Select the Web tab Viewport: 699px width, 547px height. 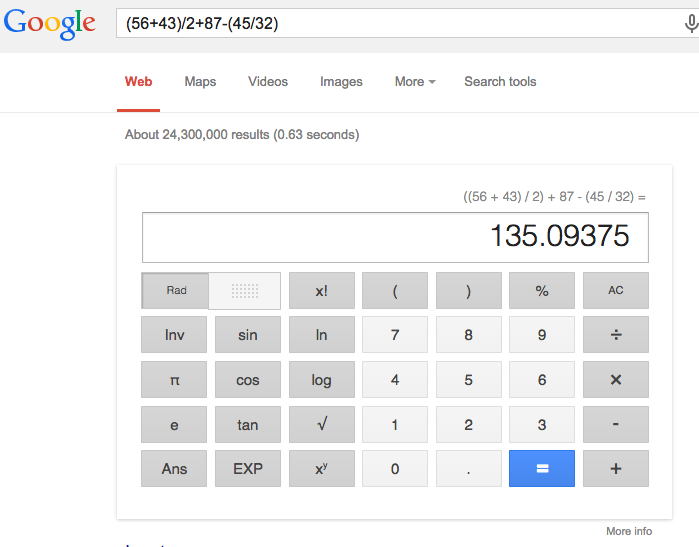(138, 82)
